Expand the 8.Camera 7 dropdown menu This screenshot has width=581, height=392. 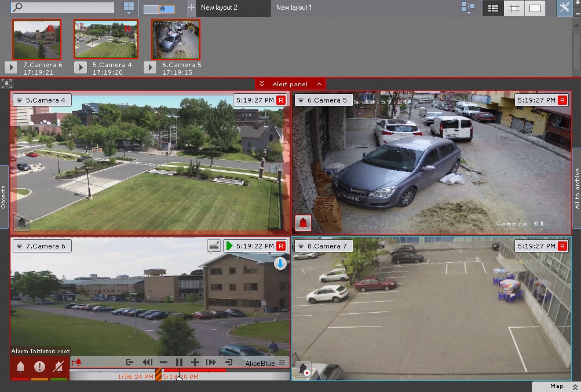[301, 246]
